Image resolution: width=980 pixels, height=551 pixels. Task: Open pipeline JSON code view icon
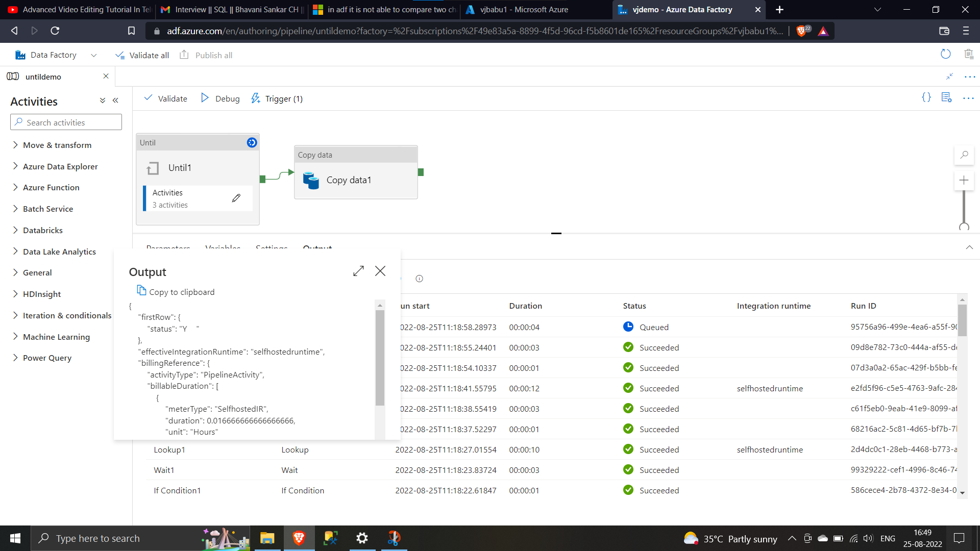(926, 97)
